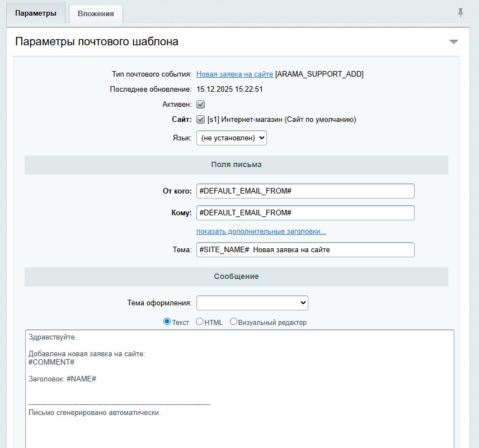479x448 pixels.
Task: Choose the Визуальный редактор radio option
Action: pyautogui.click(x=233, y=322)
